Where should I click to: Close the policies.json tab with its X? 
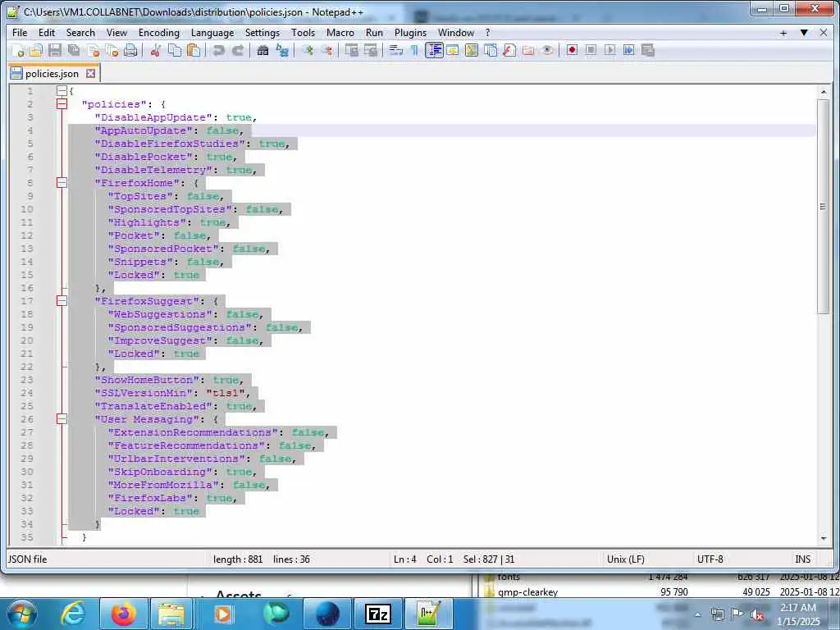coord(91,73)
